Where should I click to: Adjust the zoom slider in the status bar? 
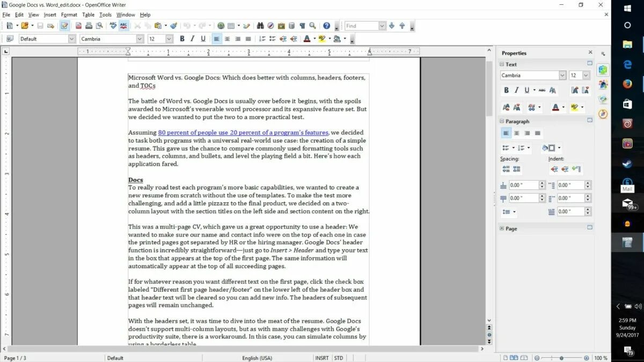[x=561, y=358]
